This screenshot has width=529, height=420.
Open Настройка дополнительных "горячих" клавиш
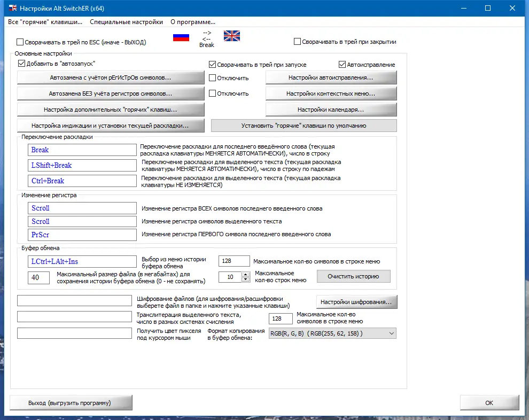(111, 110)
